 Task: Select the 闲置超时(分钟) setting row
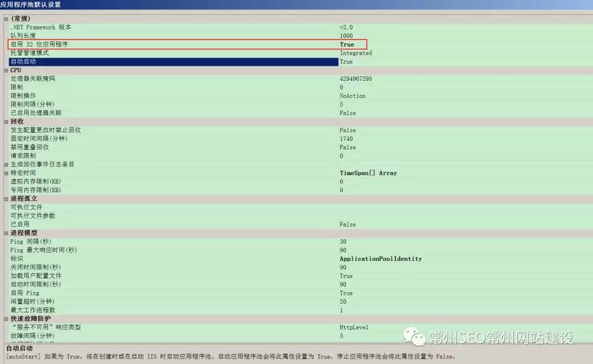click(165, 301)
